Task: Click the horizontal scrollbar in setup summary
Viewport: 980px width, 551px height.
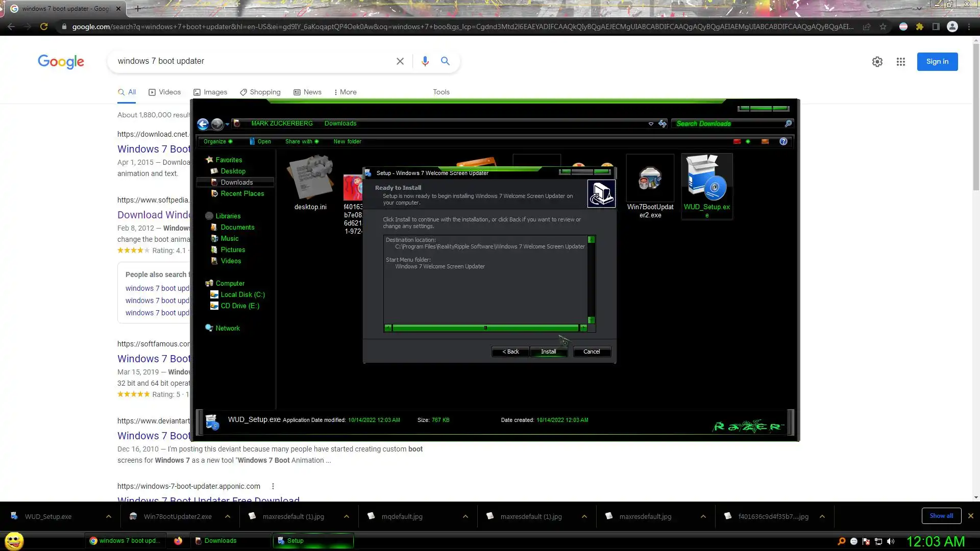Action: point(485,328)
